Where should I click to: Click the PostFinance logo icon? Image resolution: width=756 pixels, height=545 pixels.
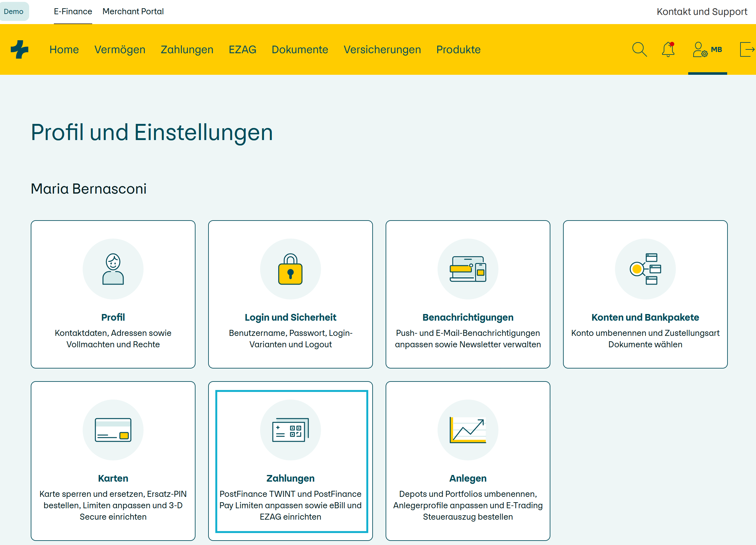click(20, 49)
